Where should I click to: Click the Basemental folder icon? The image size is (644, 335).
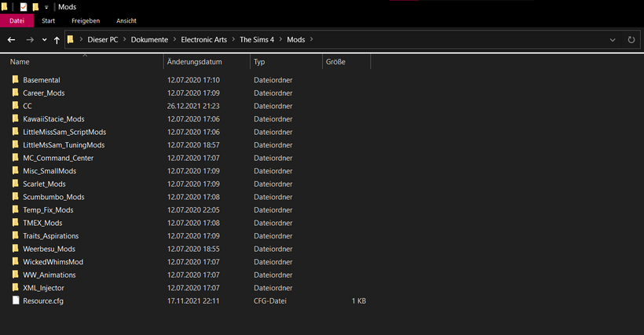tap(16, 79)
